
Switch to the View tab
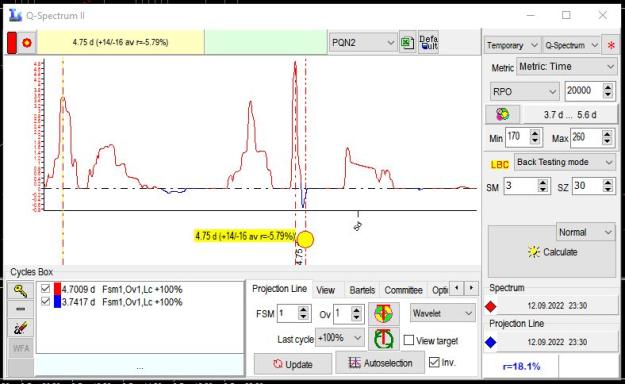[x=326, y=290]
